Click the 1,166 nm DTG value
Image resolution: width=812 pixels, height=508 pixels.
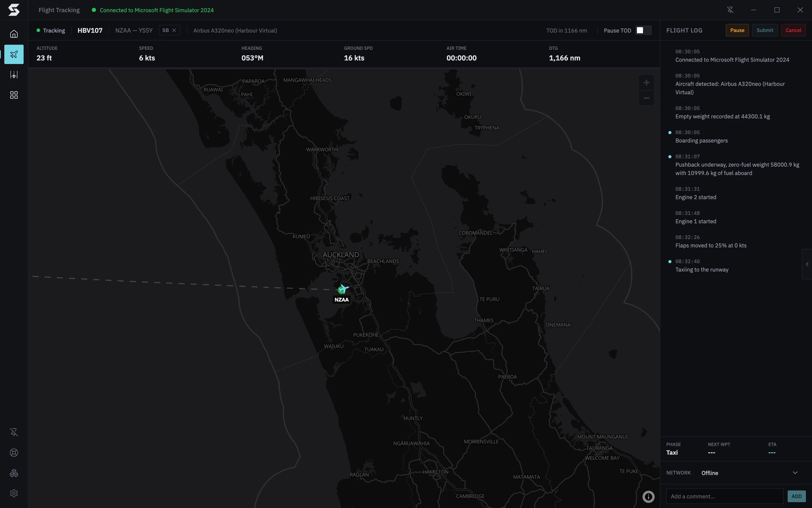click(564, 58)
